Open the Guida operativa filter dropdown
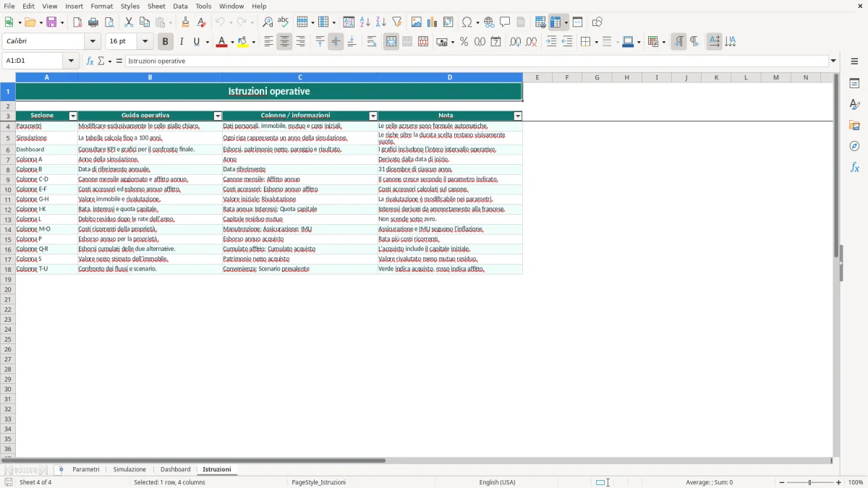This screenshot has height=488, width=868. (218, 116)
